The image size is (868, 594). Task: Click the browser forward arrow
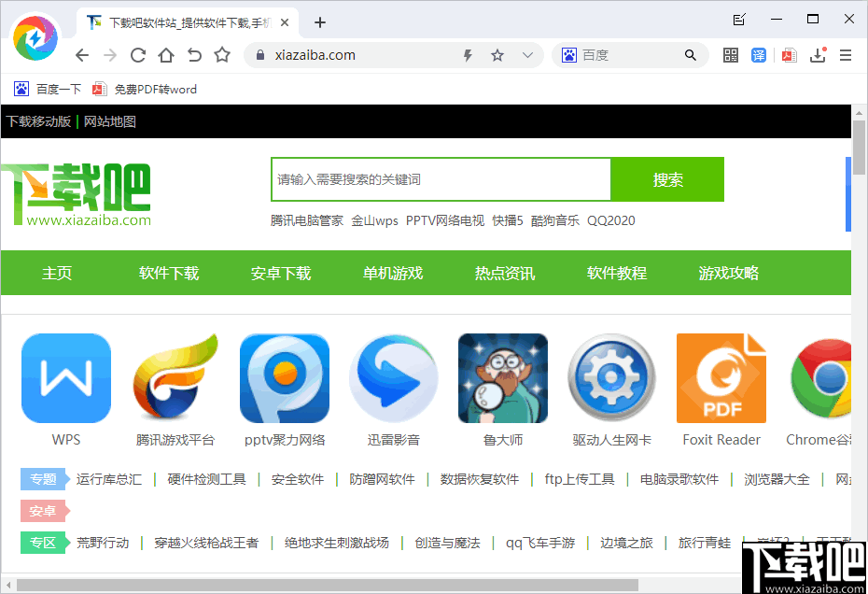tap(110, 55)
